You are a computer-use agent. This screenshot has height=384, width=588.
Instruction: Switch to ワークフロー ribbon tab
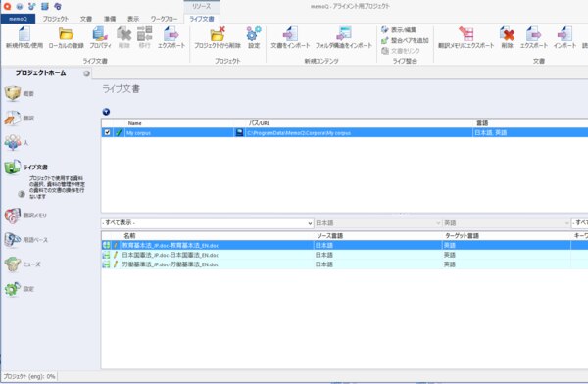(165, 19)
